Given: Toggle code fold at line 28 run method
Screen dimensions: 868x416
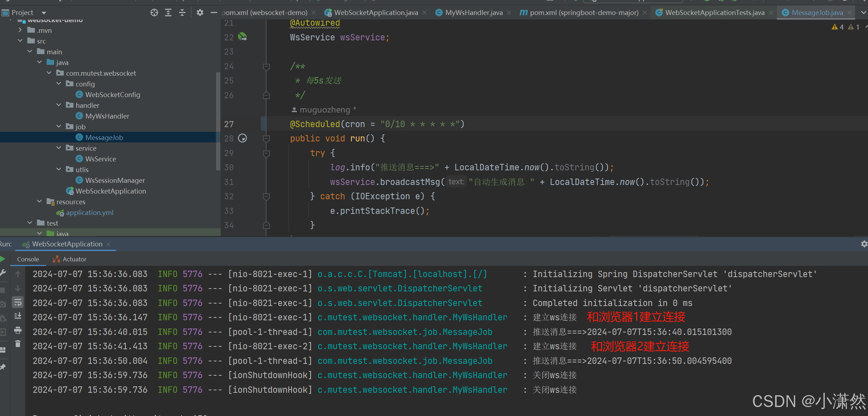Looking at the screenshot, I should (x=266, y=139).
